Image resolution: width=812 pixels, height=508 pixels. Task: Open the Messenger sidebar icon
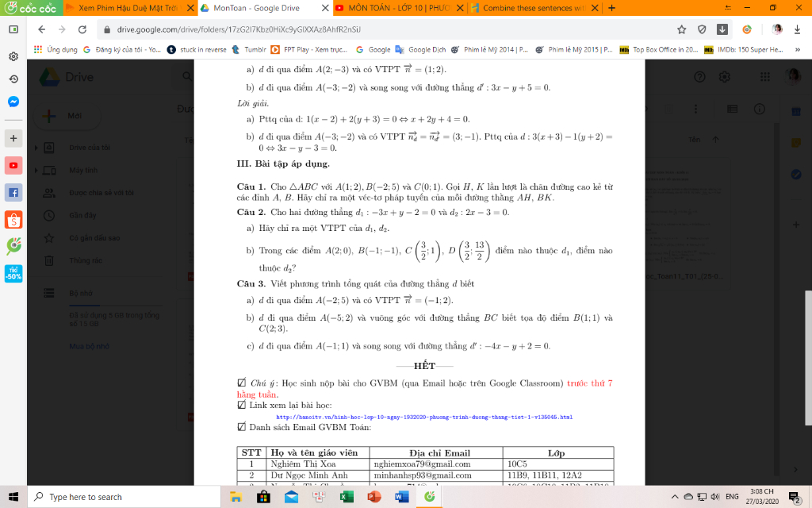pyautogui.click(x=13, y=102)
